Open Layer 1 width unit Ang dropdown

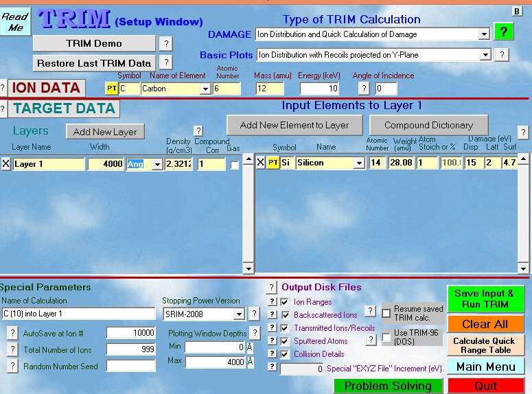click(x=157, y=165)
